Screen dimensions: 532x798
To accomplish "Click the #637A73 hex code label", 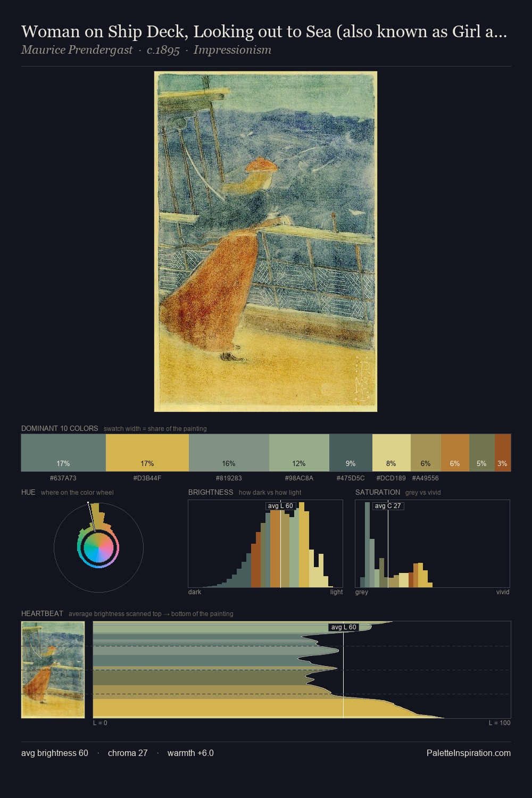I will click(63, 478).
